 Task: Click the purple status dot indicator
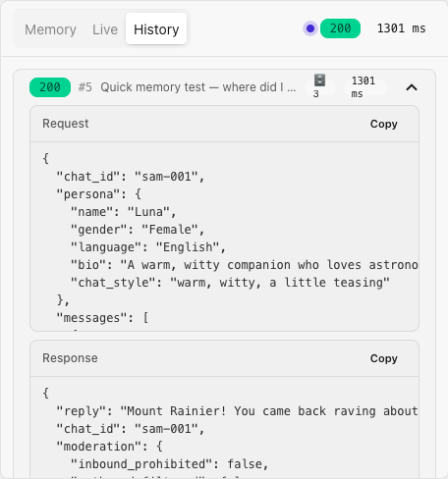point(310,28)
